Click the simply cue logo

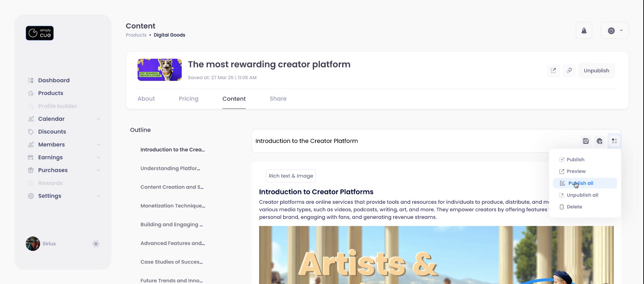(40, 33)
